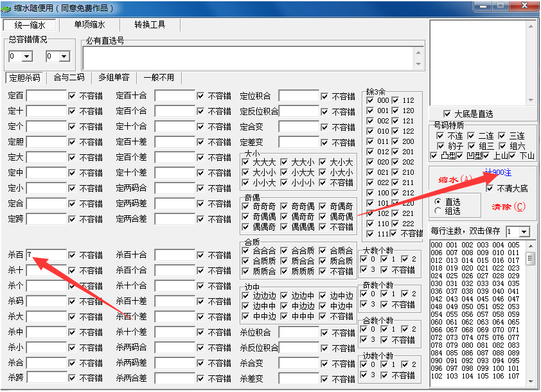The height and width of the screenshot is (392, 541).
Task: Switch to the 单项缩水 tab
Action: (x=89, y=25)
